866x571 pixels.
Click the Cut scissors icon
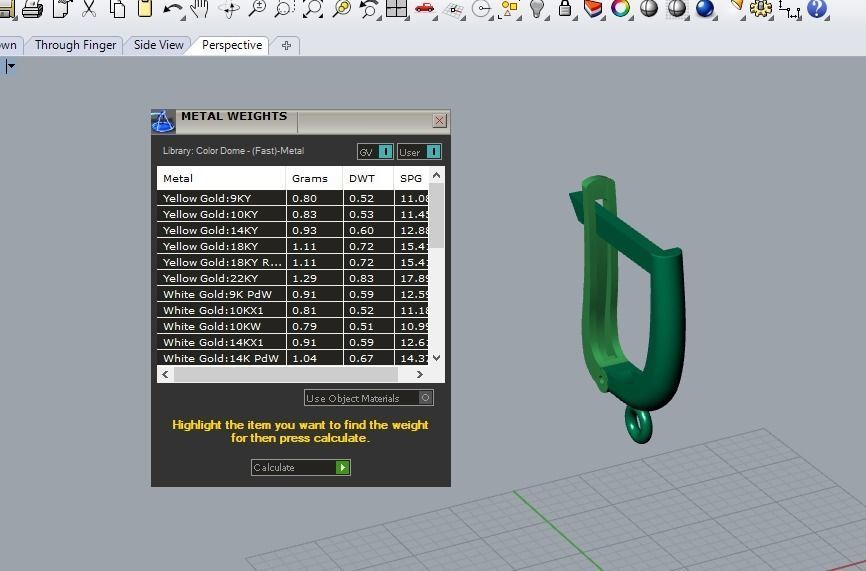(89, 9)
